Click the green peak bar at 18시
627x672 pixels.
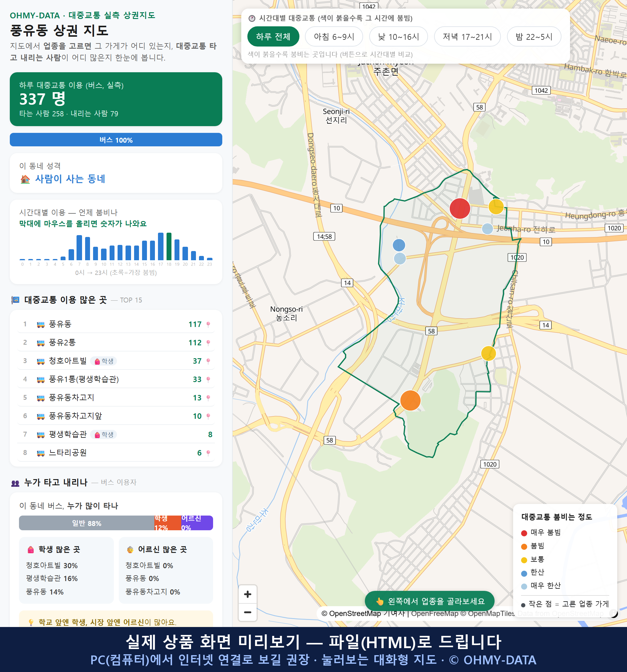click(169, 246)
